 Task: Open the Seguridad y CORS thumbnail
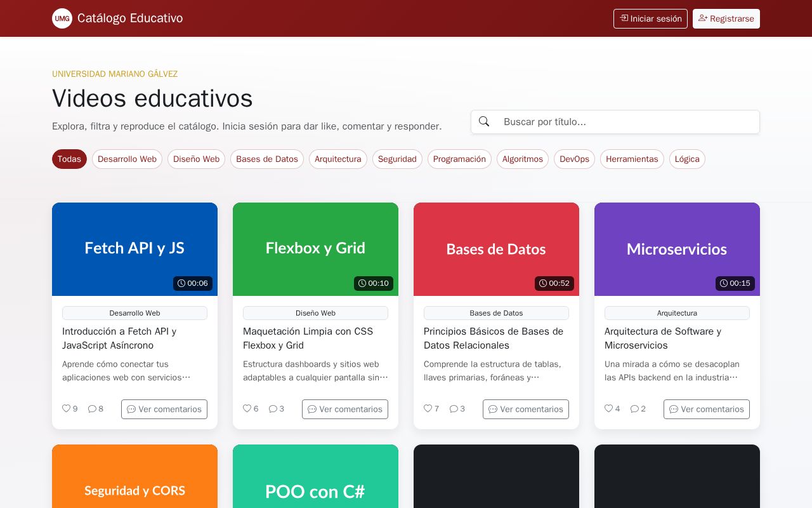[134, 476]
